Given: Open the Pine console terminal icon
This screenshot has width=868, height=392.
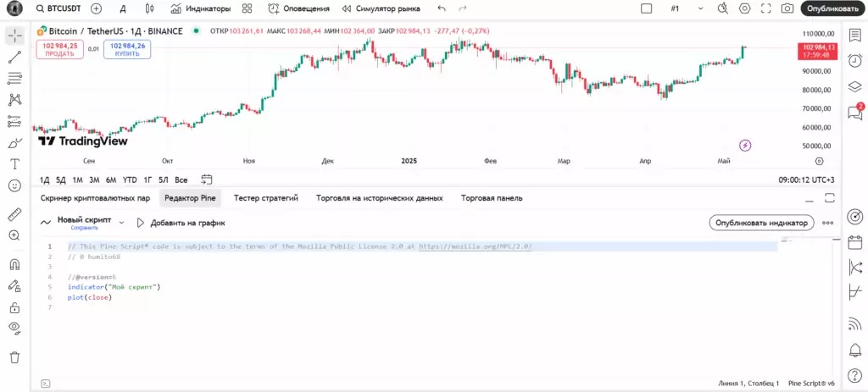Looking at the screenshot, I should click(46, 384).
